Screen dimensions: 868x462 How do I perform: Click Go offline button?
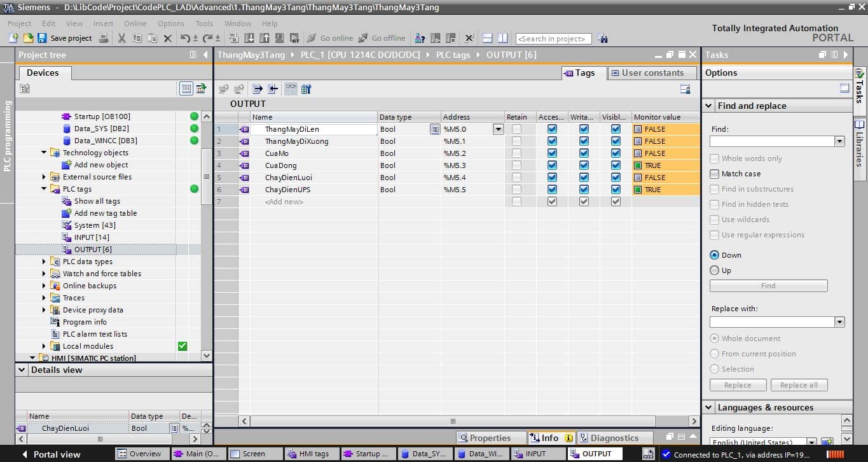tap(382, 38)
